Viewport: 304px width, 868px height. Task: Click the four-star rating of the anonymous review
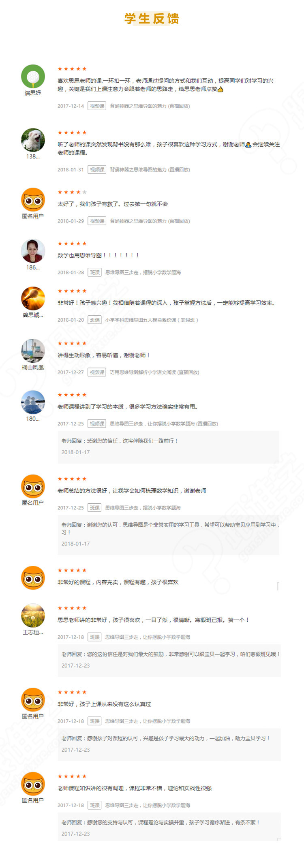[72, 192]
